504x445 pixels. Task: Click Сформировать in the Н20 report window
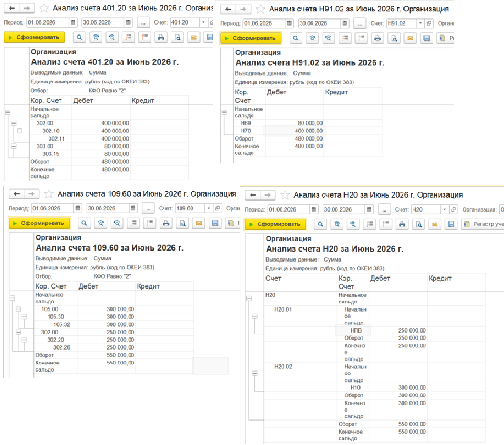click(x=275, y=224)
